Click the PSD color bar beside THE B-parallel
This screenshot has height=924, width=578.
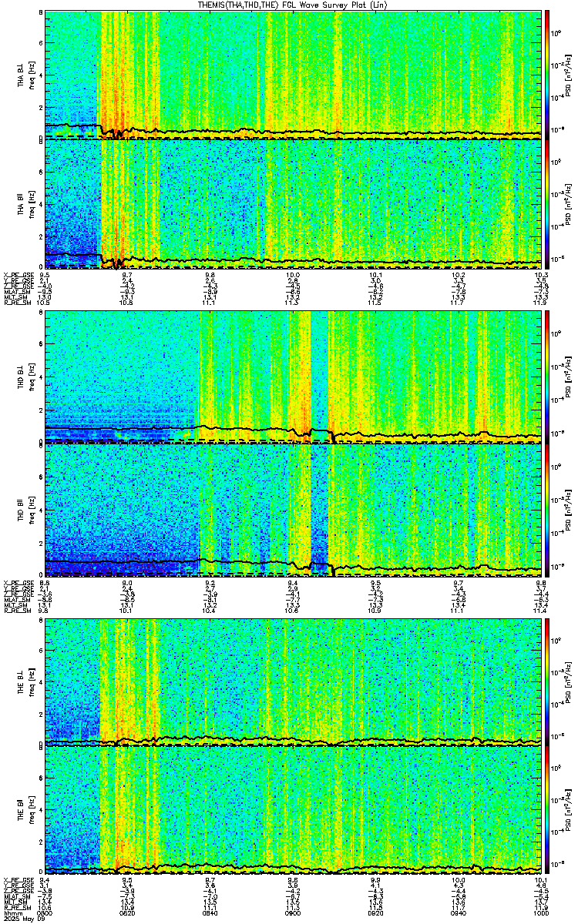click(547, 811)
